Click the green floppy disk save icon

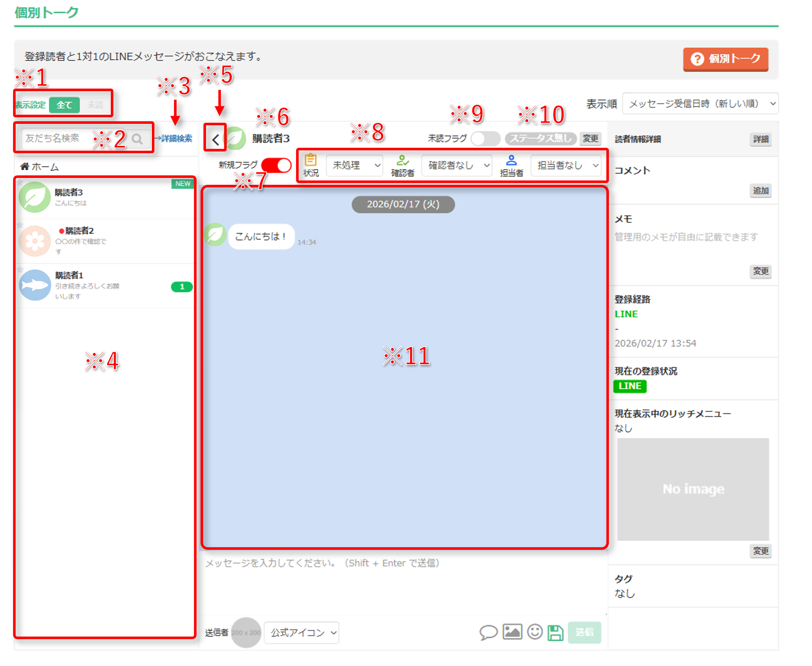(555, 633)
